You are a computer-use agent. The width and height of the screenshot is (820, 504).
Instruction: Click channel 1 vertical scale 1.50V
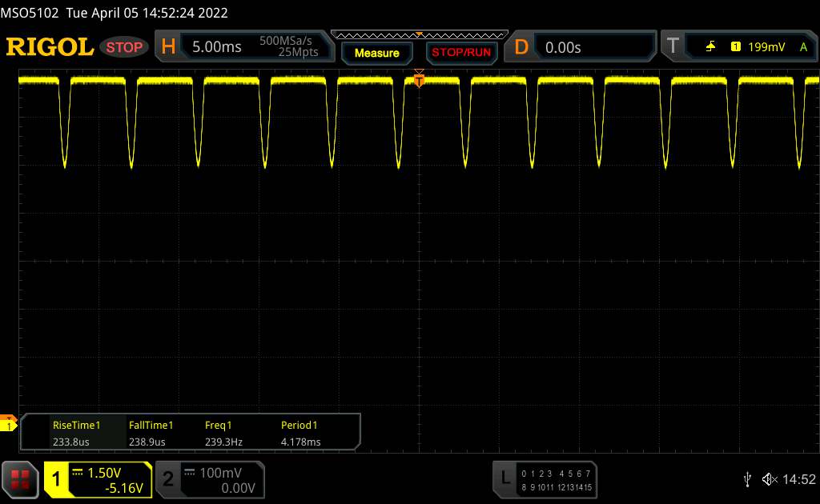coord(104,473)
